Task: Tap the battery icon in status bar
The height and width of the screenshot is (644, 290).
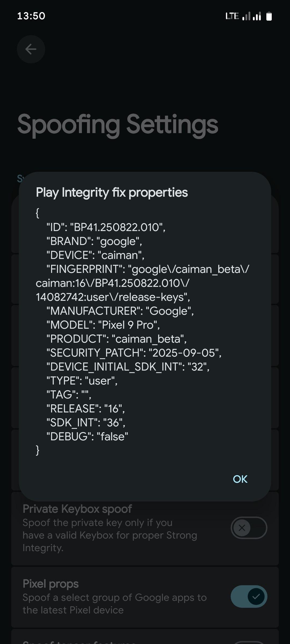Action: coord(269,16)
